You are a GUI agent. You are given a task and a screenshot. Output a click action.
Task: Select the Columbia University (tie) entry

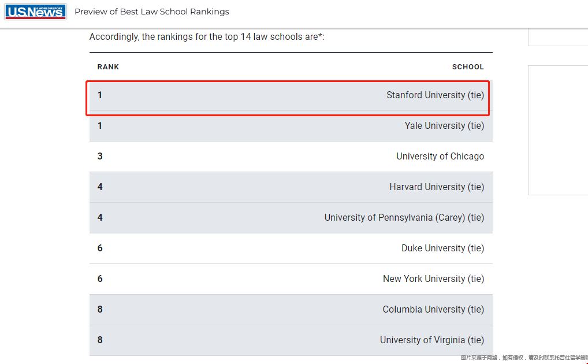[x=433, y=310]
